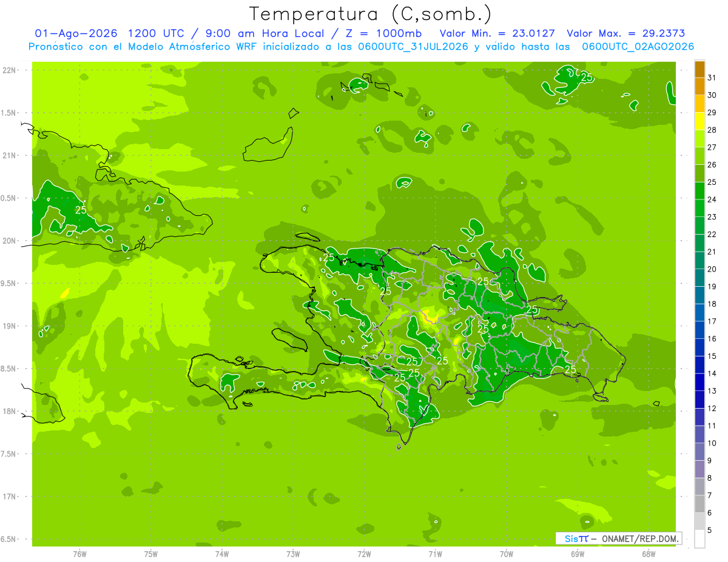Click the legend value 27
728x562 pixels.
point(712,147)
